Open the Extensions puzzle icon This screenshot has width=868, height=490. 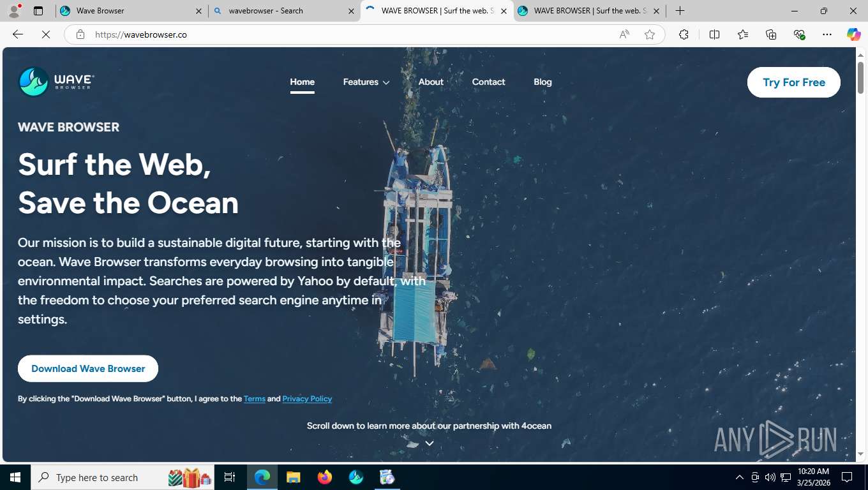click(x=684, y=34)
